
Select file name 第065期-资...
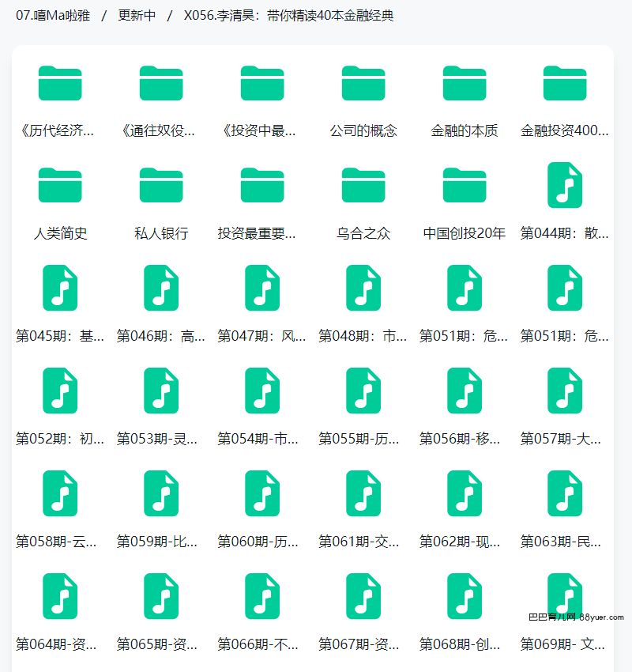(157, 644)
